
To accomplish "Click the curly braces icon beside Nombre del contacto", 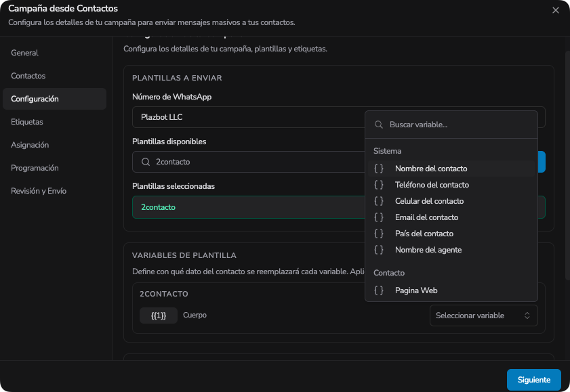I will pyautogui.click(x=379, y=169).
